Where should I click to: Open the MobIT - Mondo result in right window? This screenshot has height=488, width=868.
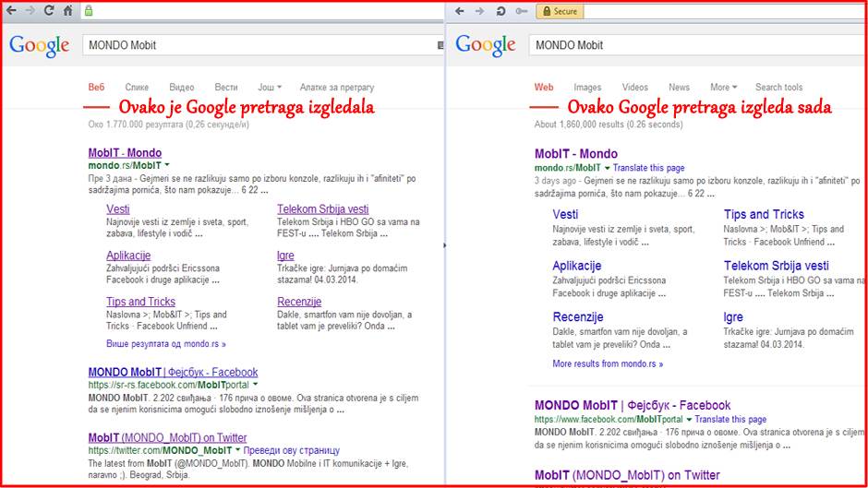(x=576, y=154)
